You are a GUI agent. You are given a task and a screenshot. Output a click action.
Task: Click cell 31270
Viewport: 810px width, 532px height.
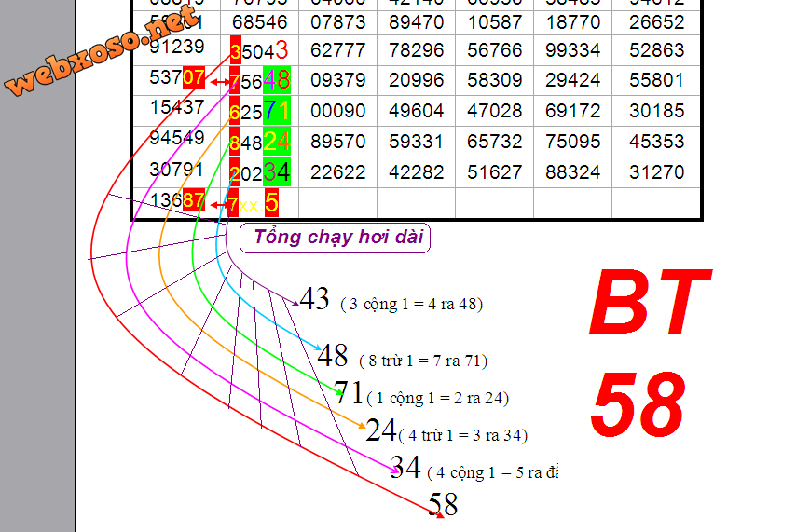coord(656,172)
